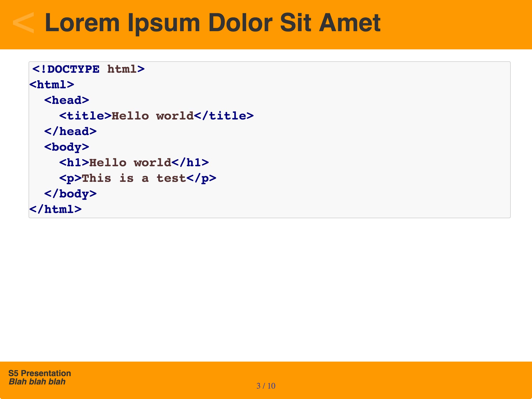The image size is (532, 399).
Task: Click the DOCTYPE html line in the code
Action: pos(88,69)
